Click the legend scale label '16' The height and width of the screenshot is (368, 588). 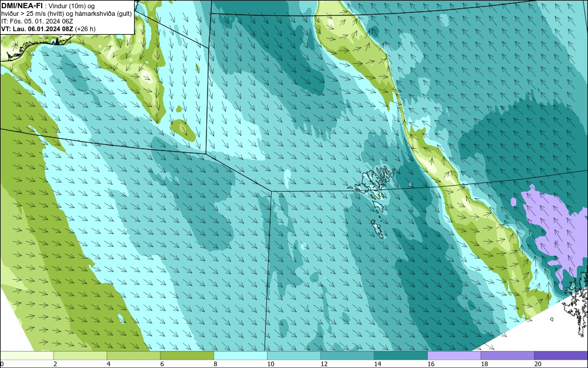pos(431,364)
